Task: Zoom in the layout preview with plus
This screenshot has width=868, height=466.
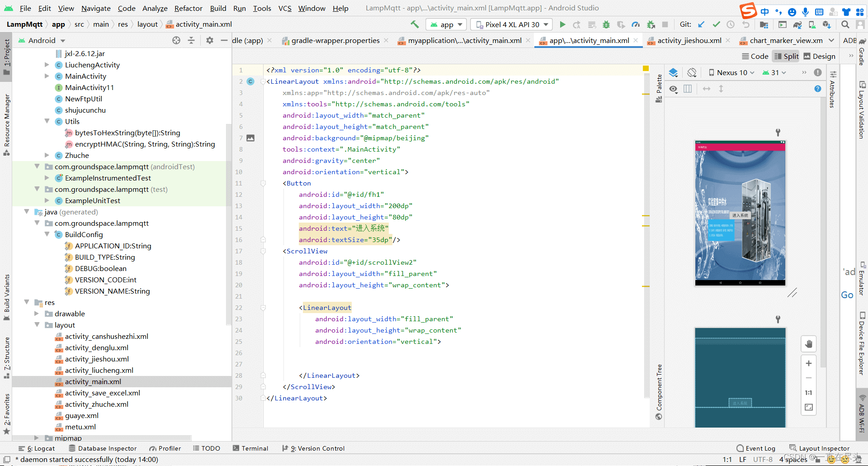Action: [x=809, y=363]
